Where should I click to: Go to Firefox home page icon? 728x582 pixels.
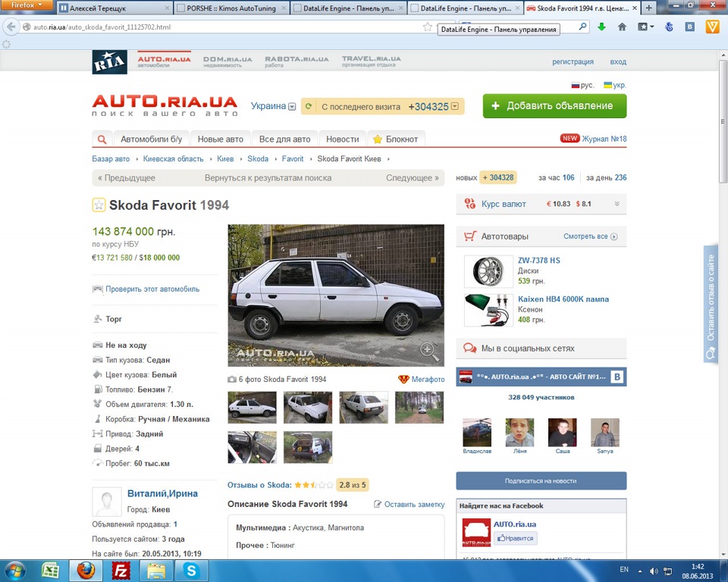622,27
